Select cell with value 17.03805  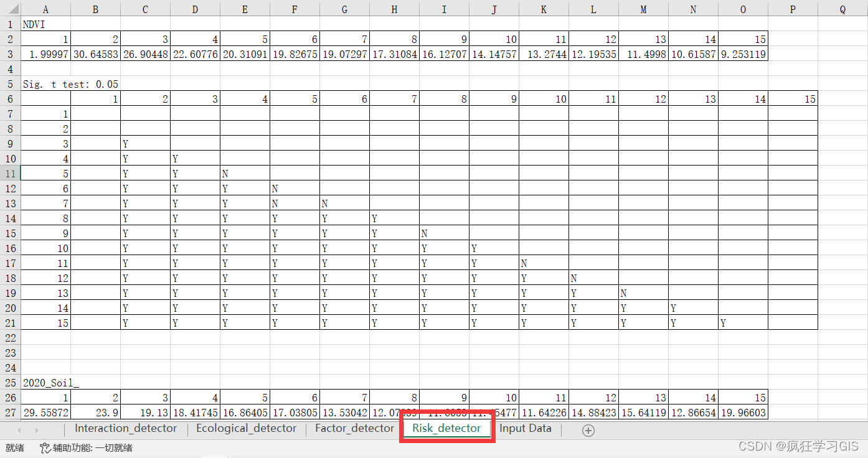pyautogui.click(x=295, y=413)
